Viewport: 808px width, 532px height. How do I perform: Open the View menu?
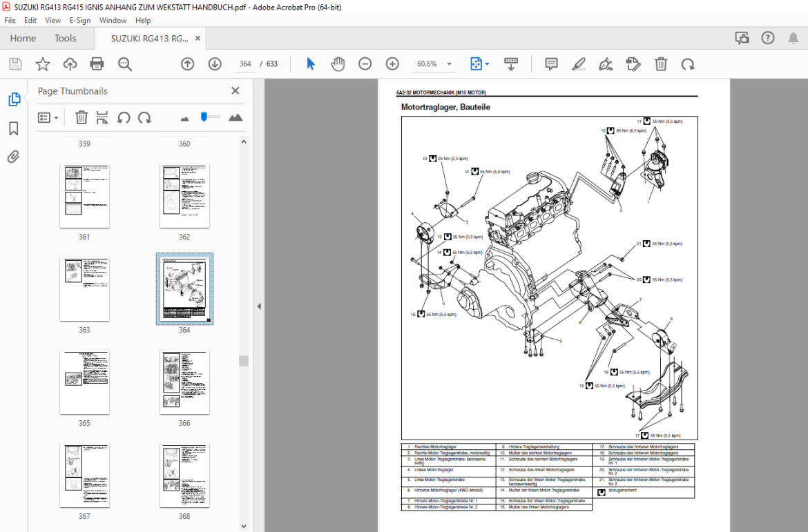click(x=53, y=20)
